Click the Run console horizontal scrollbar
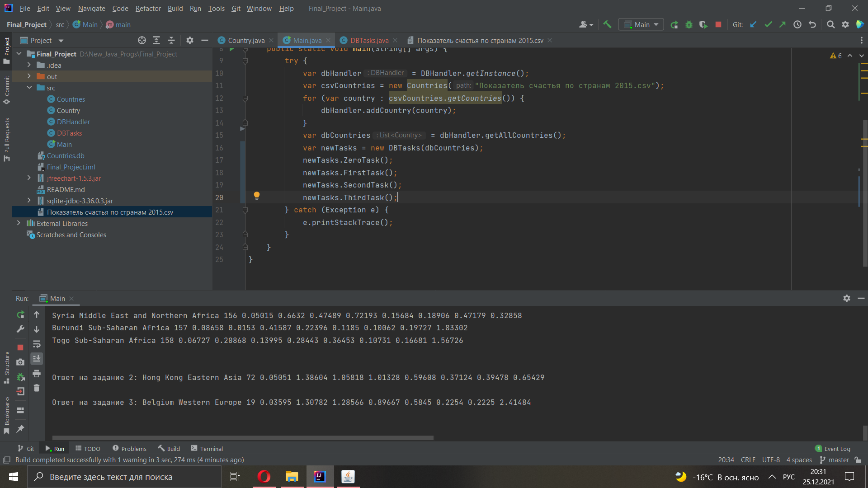This screenshot has width=868, height=488. pyautogui.click(x=243, y=438)
